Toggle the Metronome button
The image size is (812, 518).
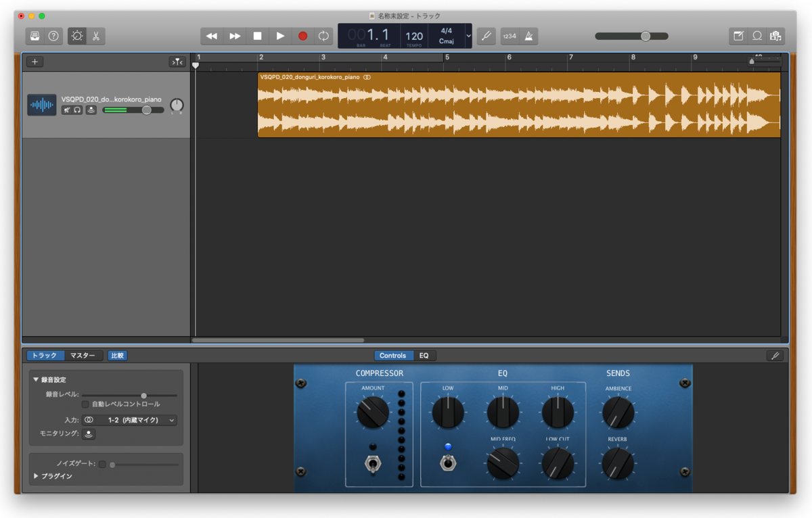click(528, 36)
